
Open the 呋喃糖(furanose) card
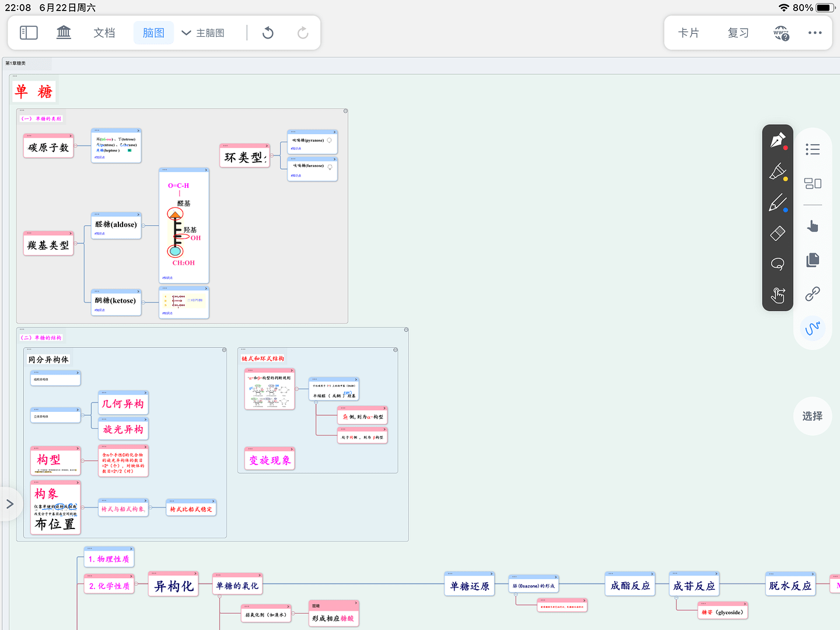click(x=312, y=169)
